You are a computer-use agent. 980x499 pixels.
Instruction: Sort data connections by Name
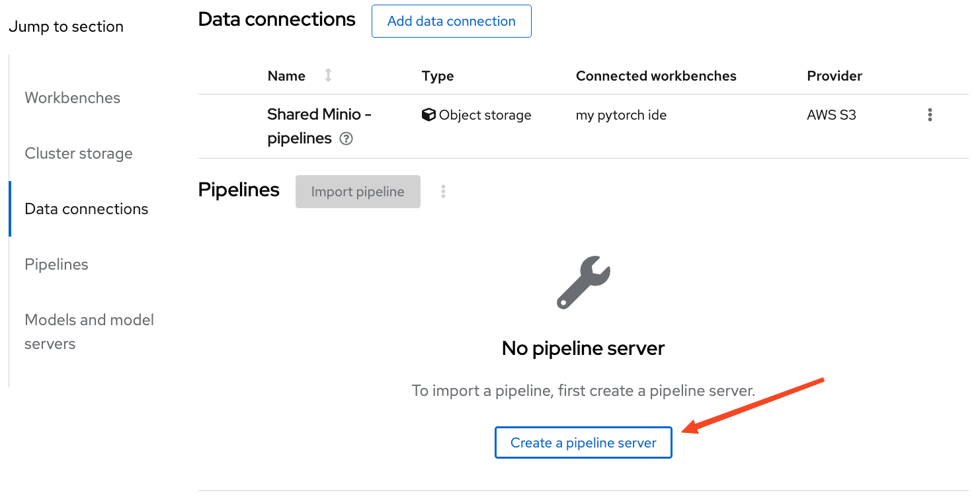coord(328,75)
